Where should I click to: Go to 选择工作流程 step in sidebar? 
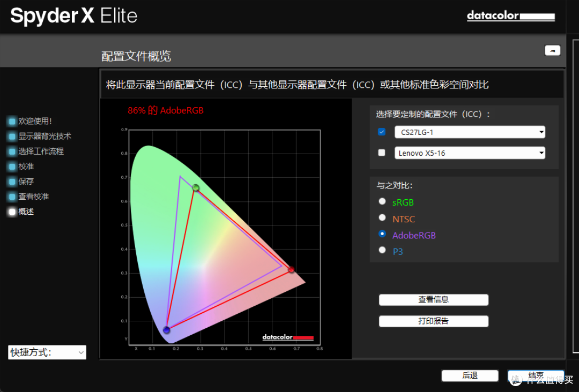41,152
